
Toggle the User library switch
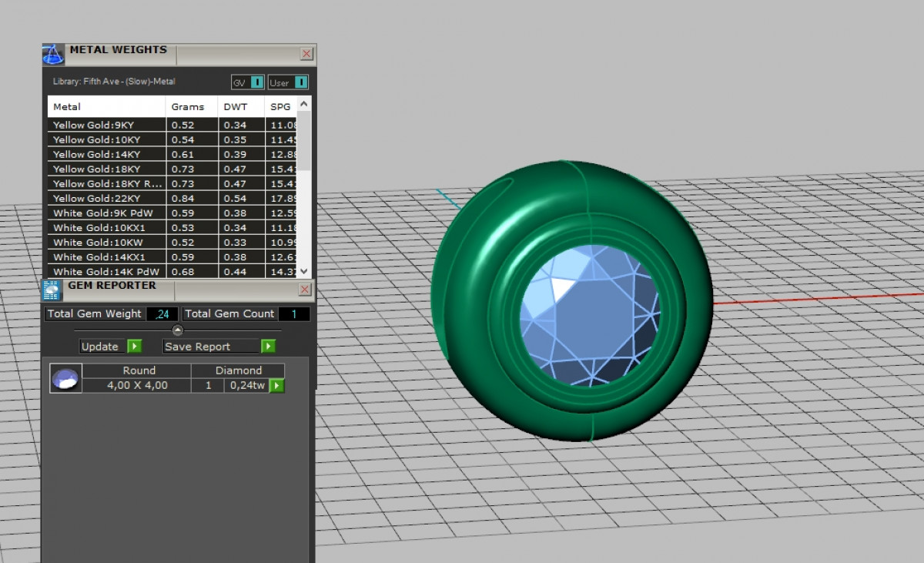(288, 82)
